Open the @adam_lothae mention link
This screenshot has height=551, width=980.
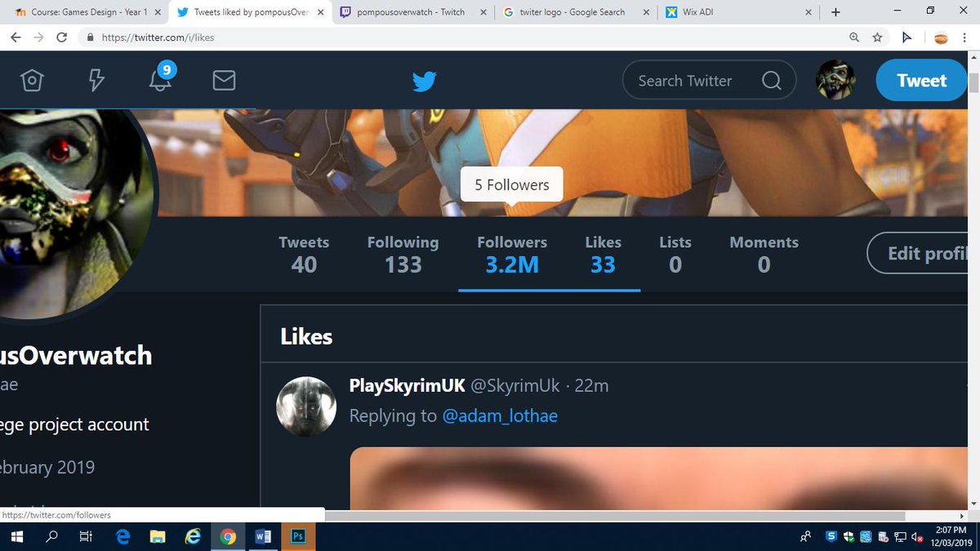500,415
